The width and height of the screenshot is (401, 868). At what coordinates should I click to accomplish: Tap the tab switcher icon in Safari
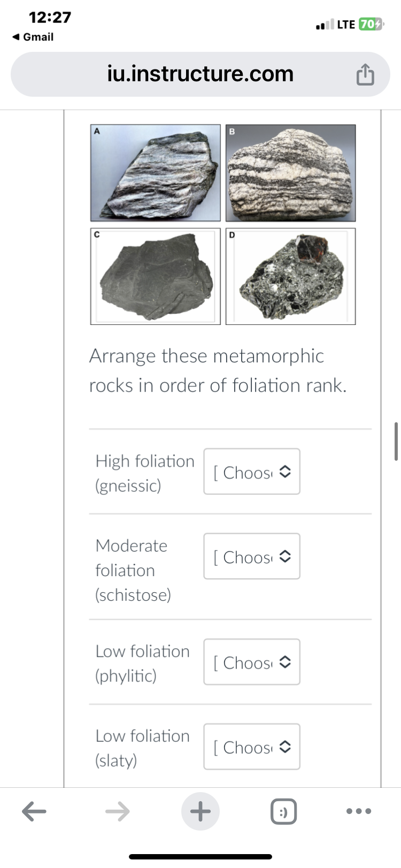(283, 811)
